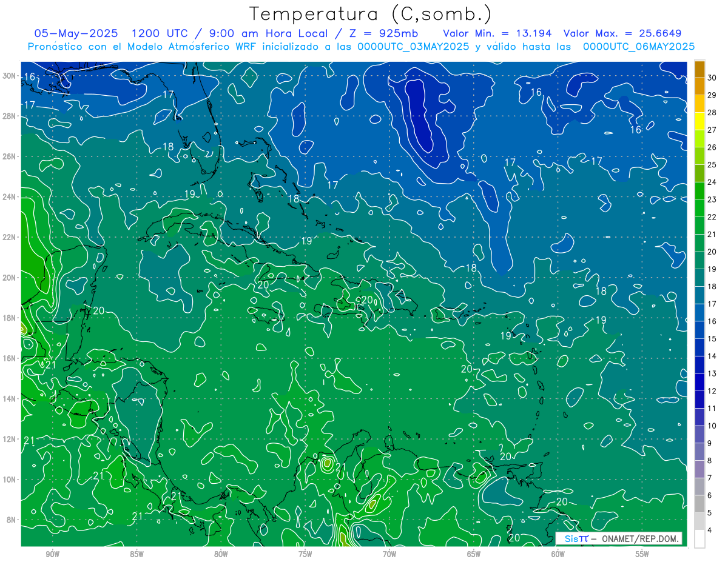This screenshot has width=728, height=562.
Task: Click the initialization time '0000UTC_03MAY2025'
Action: pyautogui.click(x=413, y=46)
